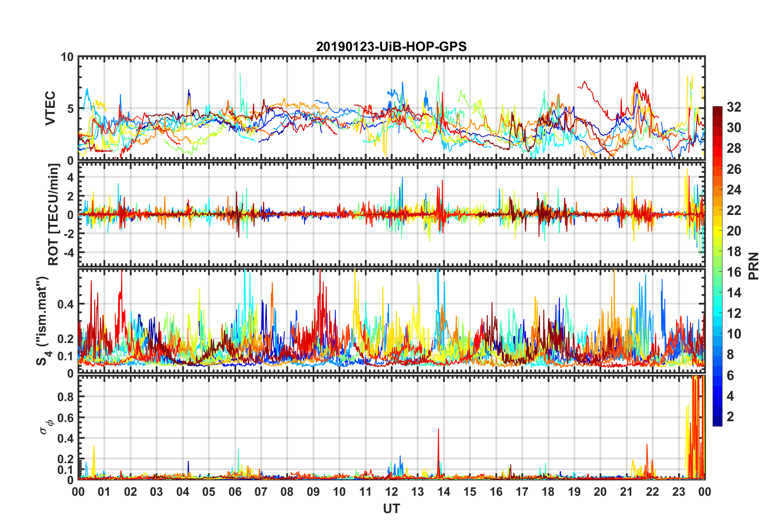
Task: Click the UT axis hour label 23
Action: (678, 492)
